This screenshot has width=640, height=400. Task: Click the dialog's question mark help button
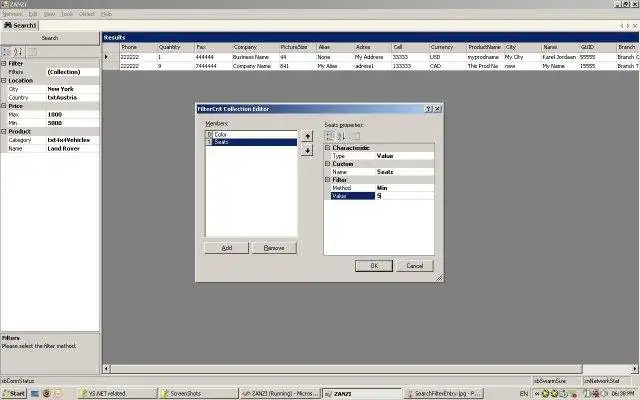[429, 109]
